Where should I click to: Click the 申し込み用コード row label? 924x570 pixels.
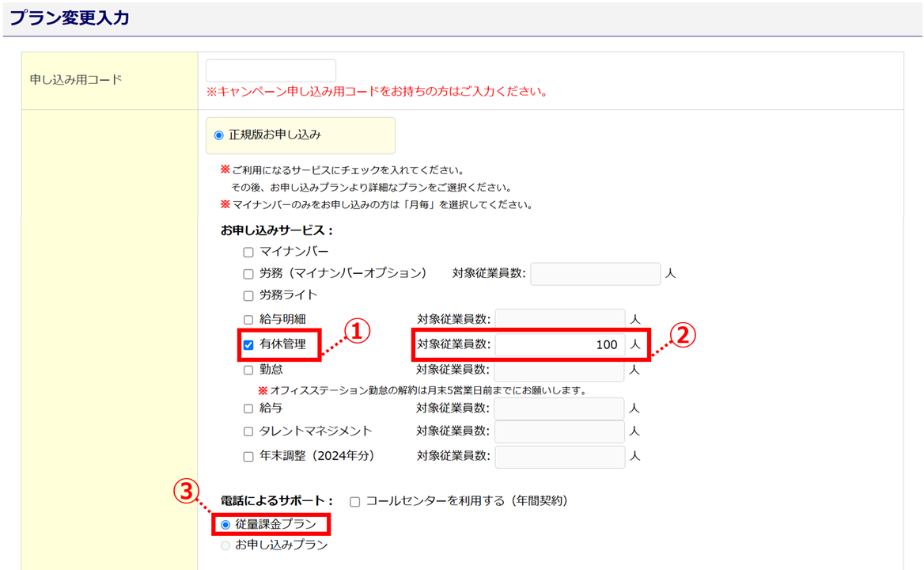click(76, 80)
